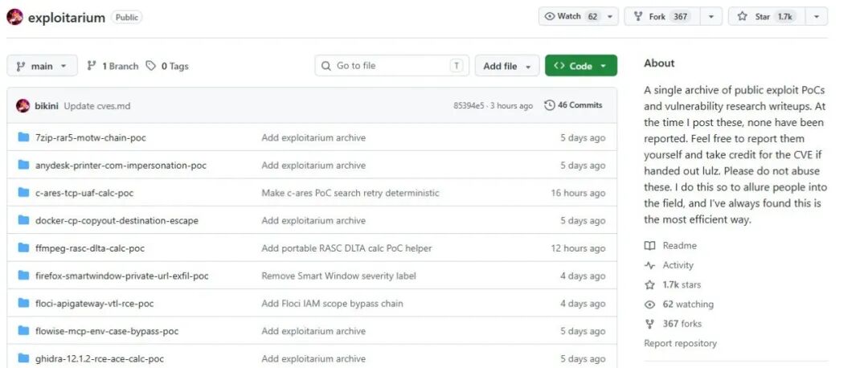Open commit 'Make c-ares PoC search retry deterministic'
The width and height of the screenshot is (868, 368).
tap(350, 193)
